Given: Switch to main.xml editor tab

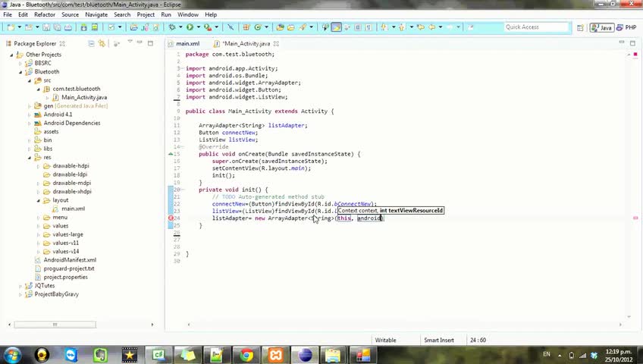Looking at the screenshot, I should [x=187, y=43].
